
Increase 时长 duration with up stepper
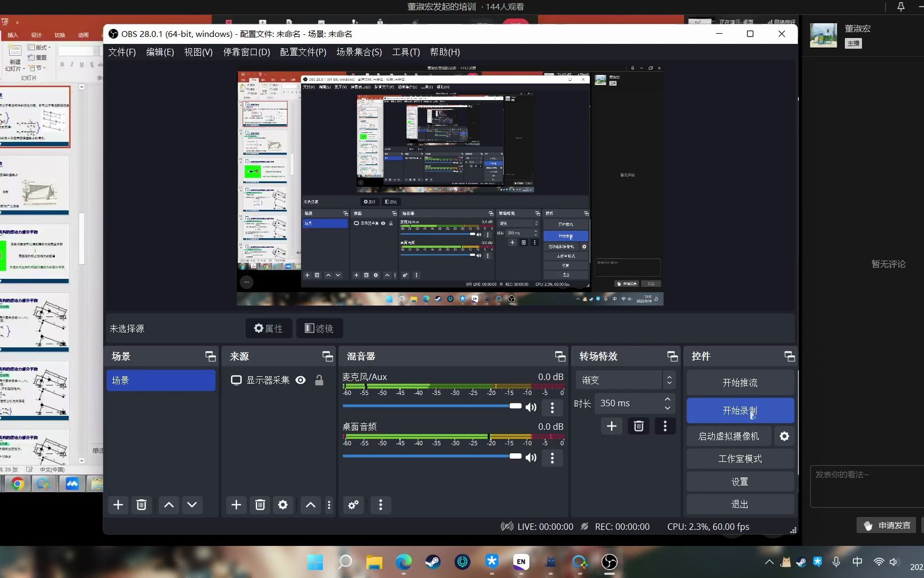(667, 399)
